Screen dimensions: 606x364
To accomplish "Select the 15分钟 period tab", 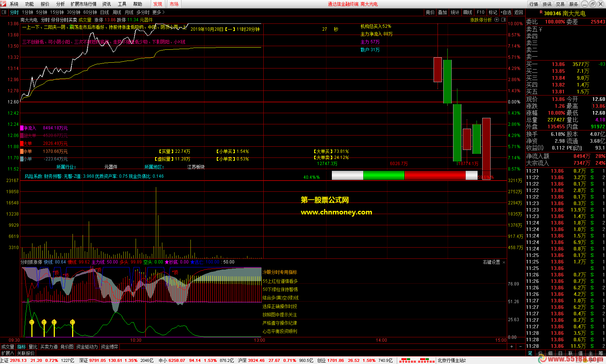I will tap(57, 12).
